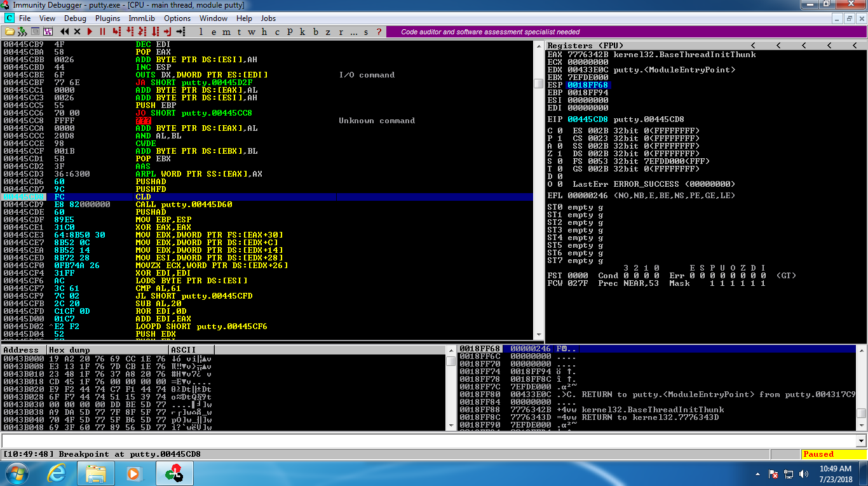Select the EIP register value 00445CD8
868x486 pixels.
(x=588, y=119)
